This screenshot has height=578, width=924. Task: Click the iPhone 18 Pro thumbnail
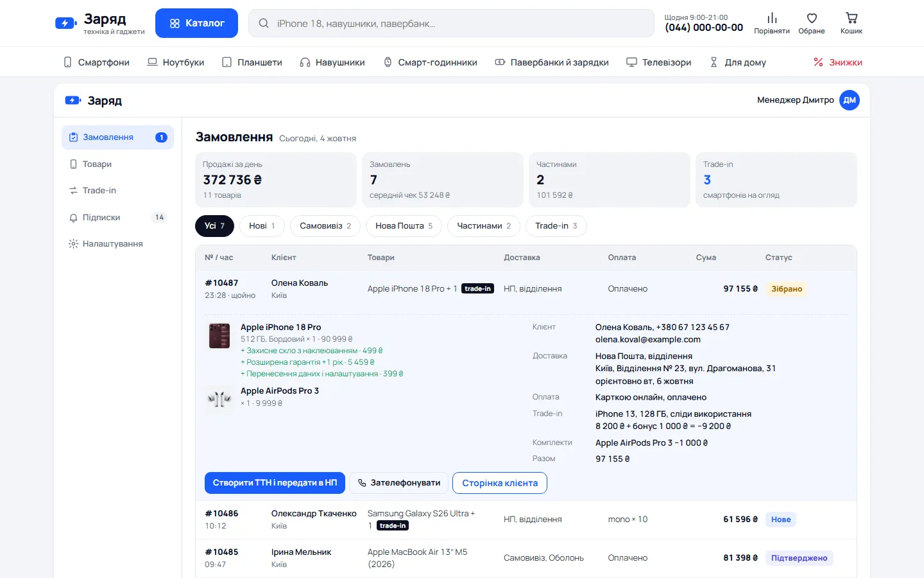coord(219,336)
